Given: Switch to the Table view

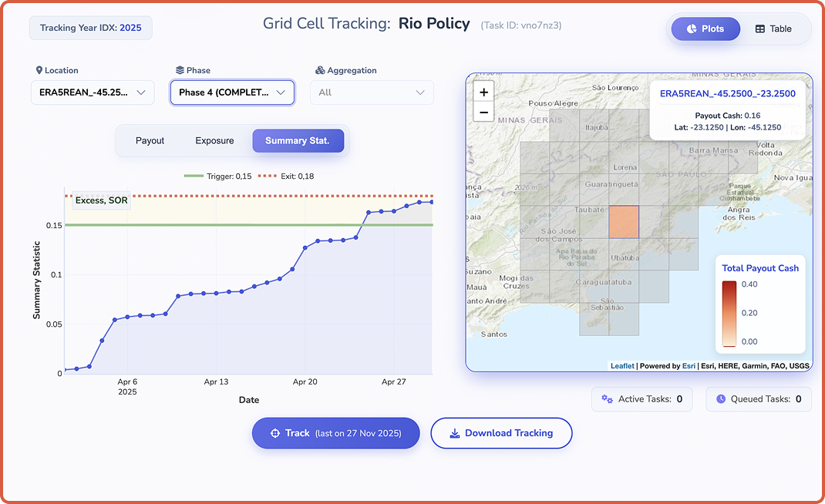Looking at the screenshot, I should coord(773,29).
